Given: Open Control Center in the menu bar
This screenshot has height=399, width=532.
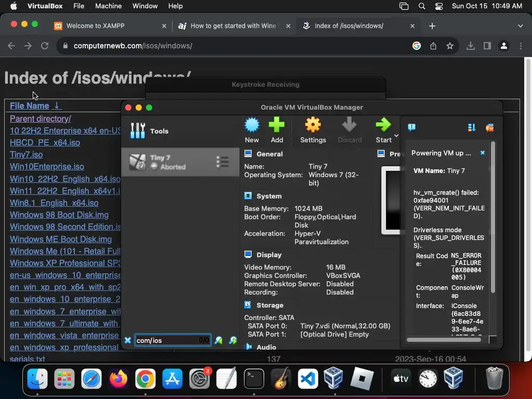Looking at the screenshot, I should [439, 6].
